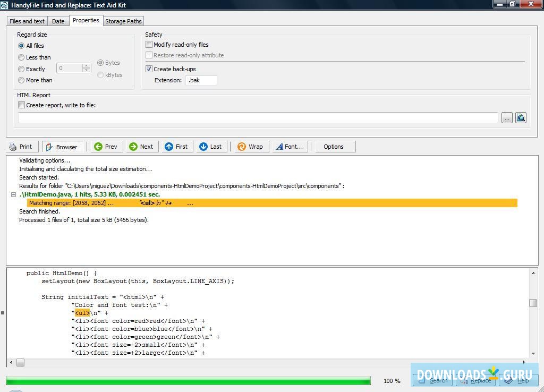Select the All files radio button

21,46
